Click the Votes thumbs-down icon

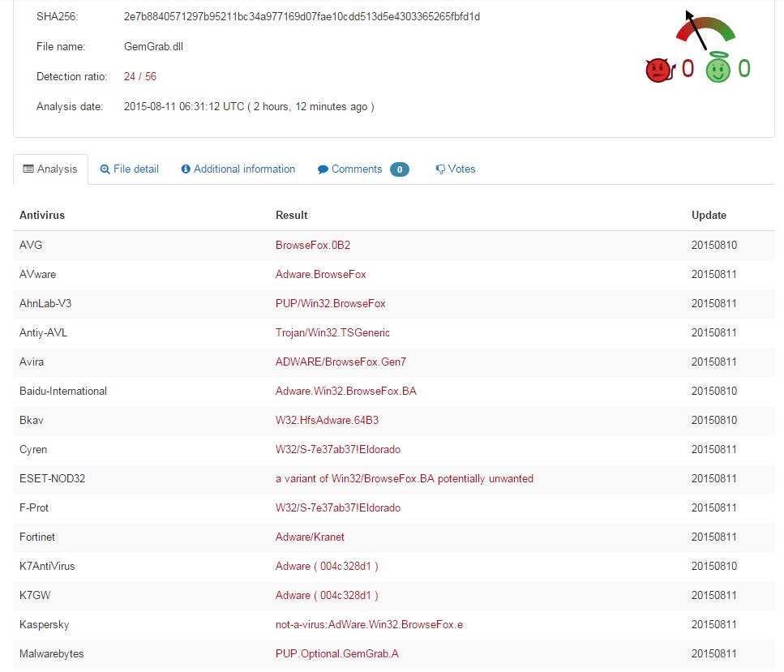pos(440,169)
